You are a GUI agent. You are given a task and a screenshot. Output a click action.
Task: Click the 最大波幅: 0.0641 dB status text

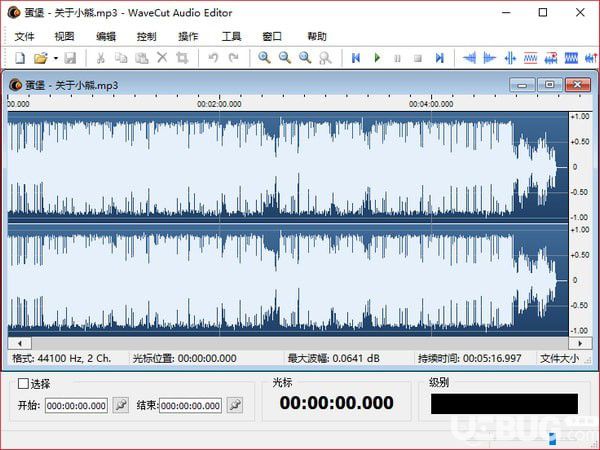click(333, 359)
